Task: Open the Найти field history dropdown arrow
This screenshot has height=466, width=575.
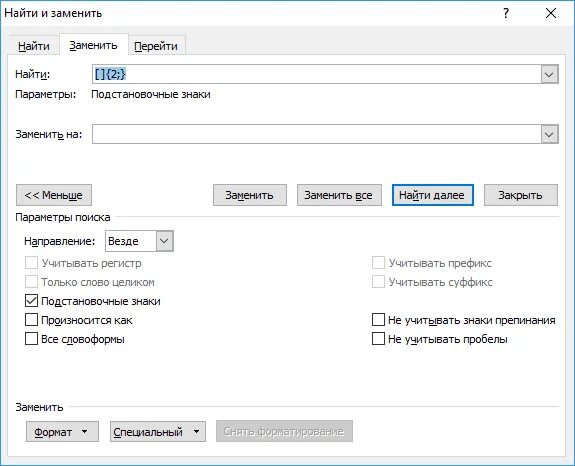Action: click(549, 74)
